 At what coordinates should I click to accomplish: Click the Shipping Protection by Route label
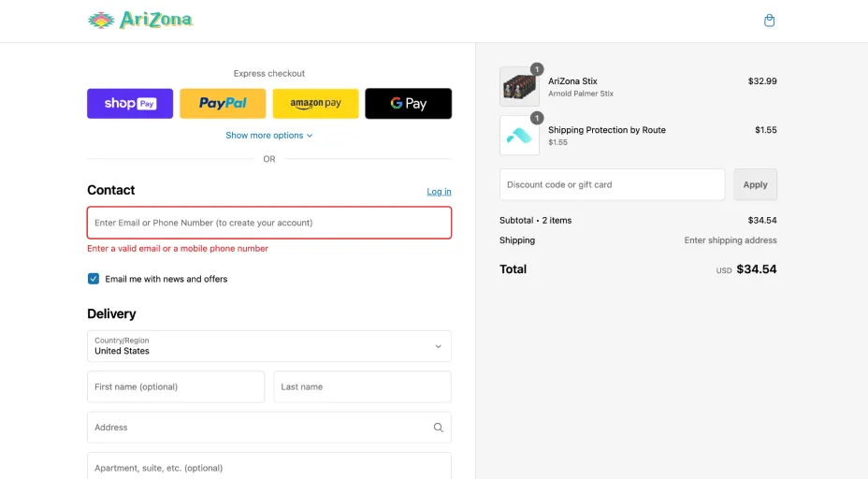(607, 130)
